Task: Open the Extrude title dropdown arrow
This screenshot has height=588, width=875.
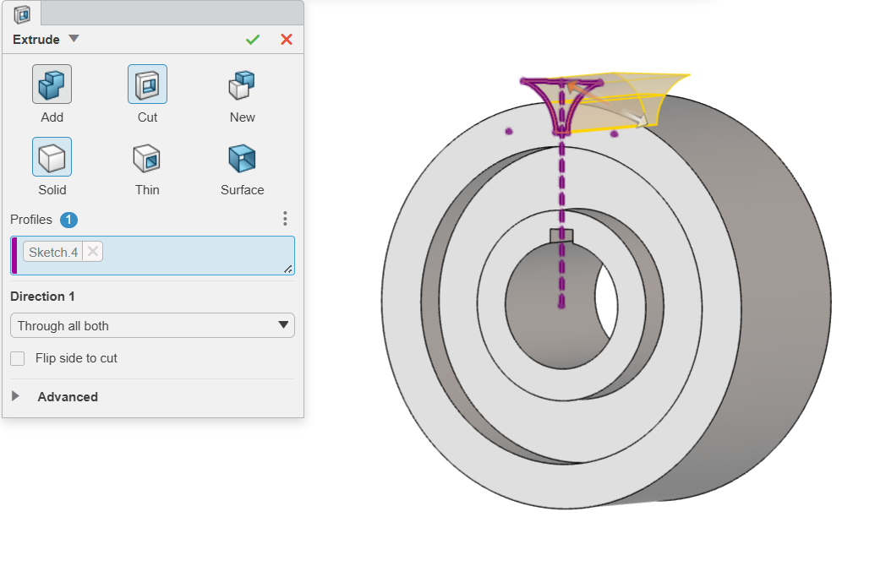Action: click(74, 39)
